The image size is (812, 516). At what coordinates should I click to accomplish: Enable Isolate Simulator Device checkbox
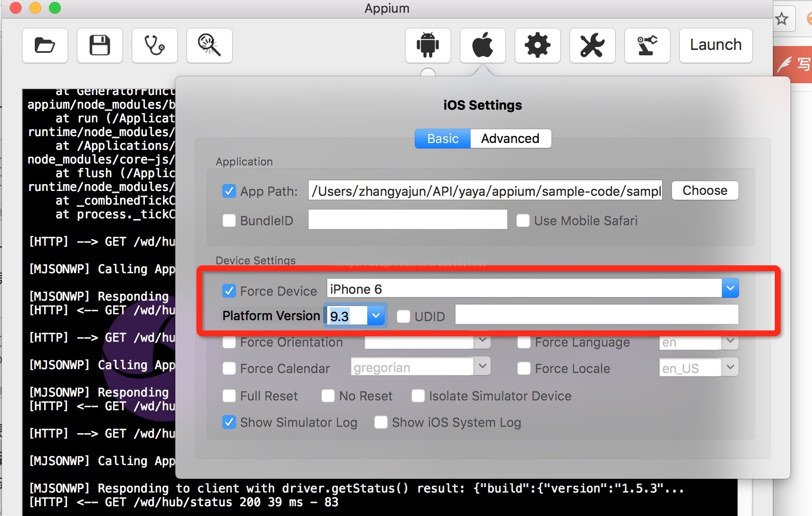pos(418,396)
